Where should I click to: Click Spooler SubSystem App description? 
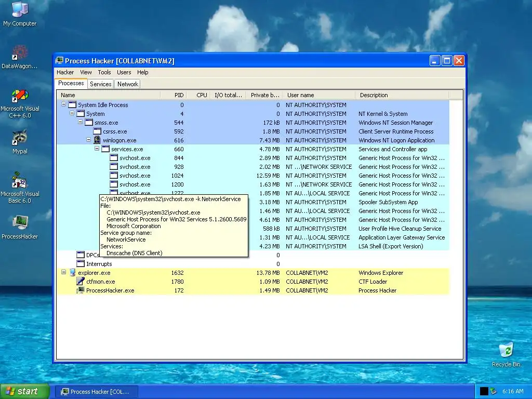[388, 202]
